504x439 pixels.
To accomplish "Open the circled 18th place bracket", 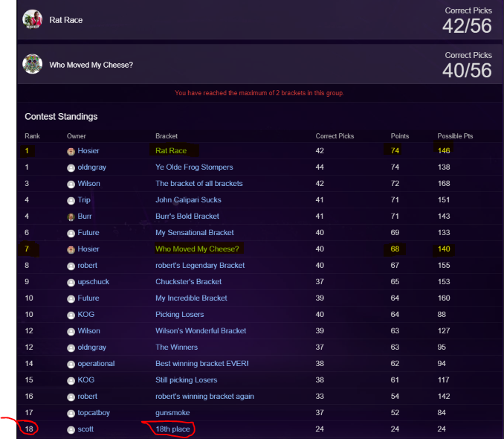I will pos(172,429).
